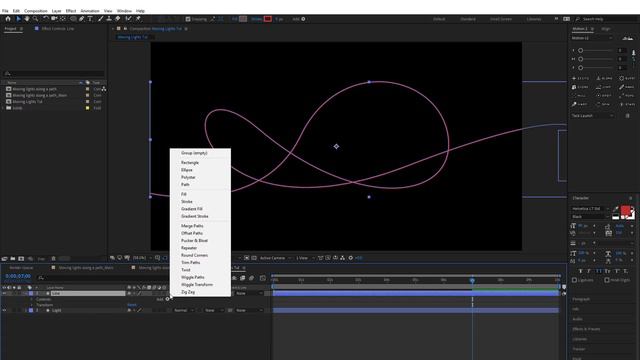Toggle the Ligatures checkbox
Image resolution: width=640 pixels, height=360 pixels.
[x=575, y=280]
